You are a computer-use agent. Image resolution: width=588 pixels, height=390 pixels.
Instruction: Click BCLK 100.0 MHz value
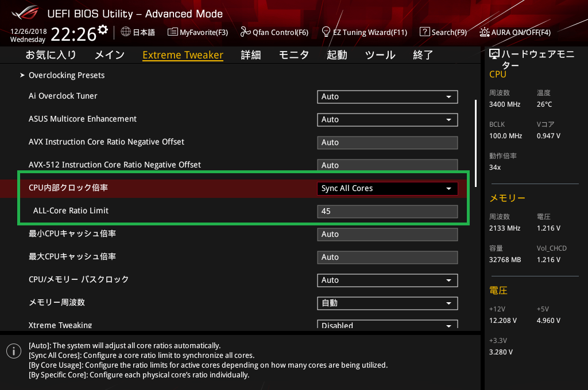(505, 135)
